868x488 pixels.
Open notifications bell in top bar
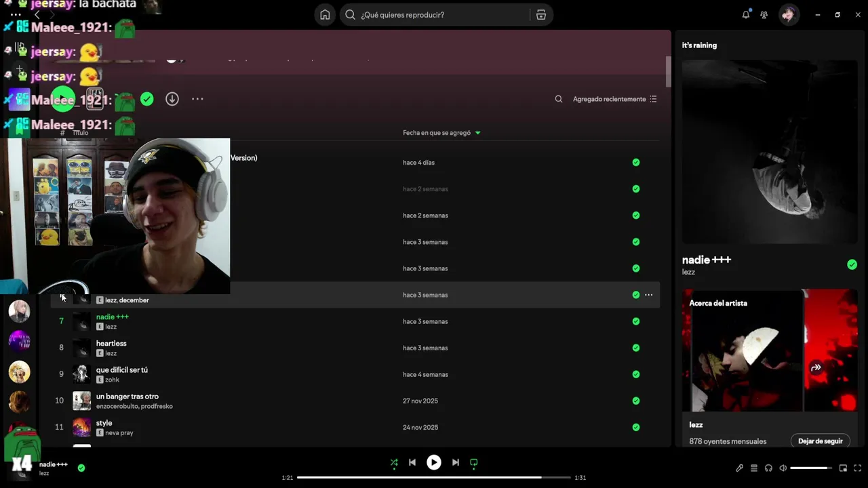click(x=746, y=15)
